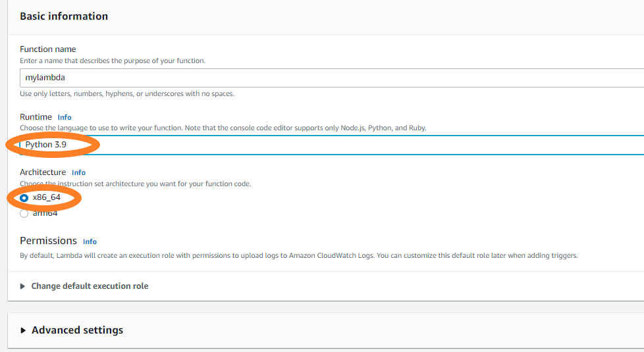Viewport: 644px width, 352px height.
Task: Click the x86_64 option label text
Action: pos(47,197)
